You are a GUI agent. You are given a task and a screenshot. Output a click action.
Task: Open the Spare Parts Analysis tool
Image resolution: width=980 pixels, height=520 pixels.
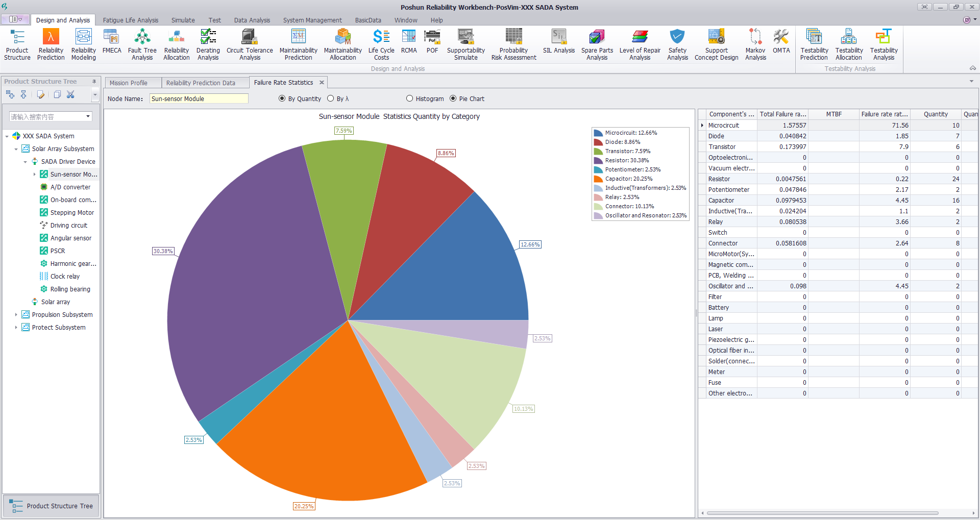coord(597,44)
